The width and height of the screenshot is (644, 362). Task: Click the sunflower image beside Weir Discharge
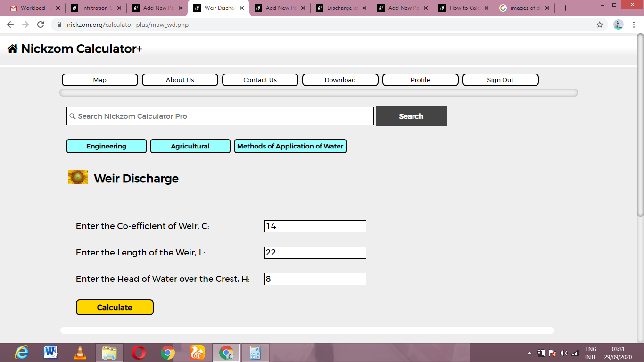point(78,177)
